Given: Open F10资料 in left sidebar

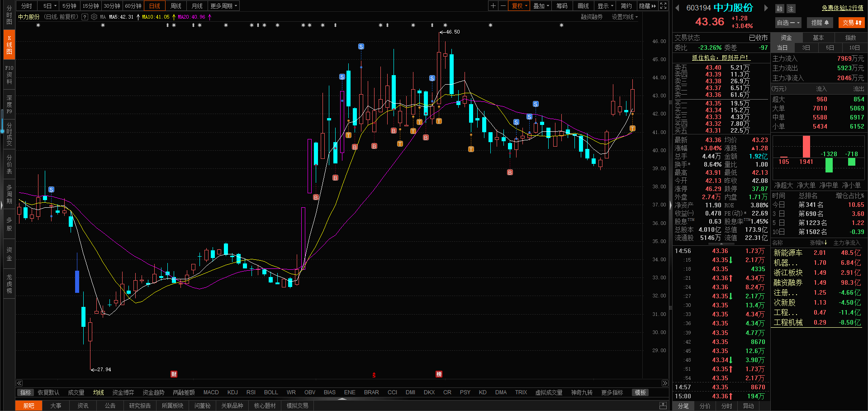Looking at the screenshot, I should pyautogui.click(x=9, y=75).
